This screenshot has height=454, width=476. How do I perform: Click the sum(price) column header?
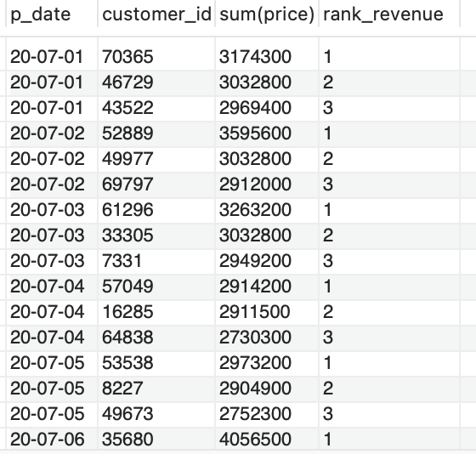click(267, 14)
